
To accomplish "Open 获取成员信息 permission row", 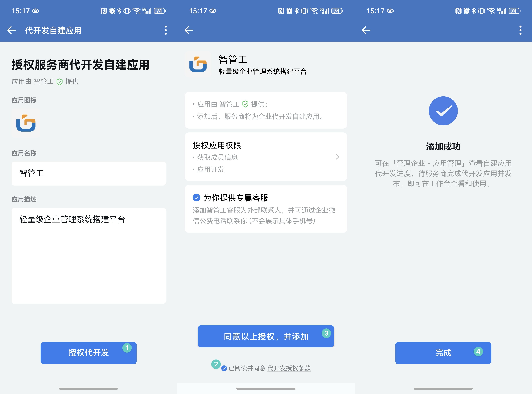I will pos(217,157).
